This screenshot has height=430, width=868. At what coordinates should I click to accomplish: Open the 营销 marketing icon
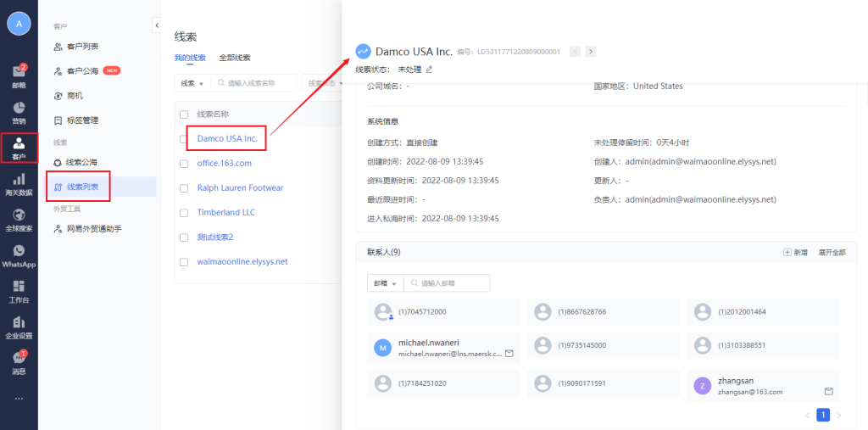pyautogui.click(x=19, y=112)
